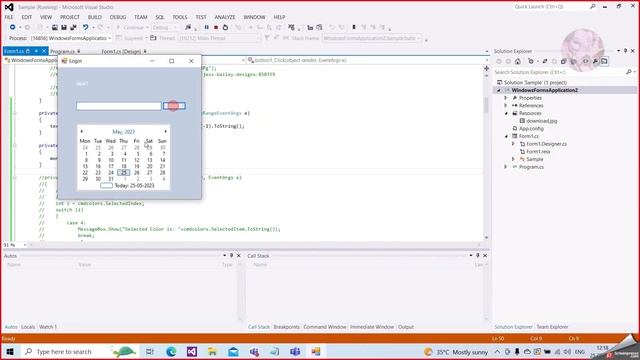Open Task View on taskbar
The width and height of the screenshot is (640, 360).
(x=150, y=351)
